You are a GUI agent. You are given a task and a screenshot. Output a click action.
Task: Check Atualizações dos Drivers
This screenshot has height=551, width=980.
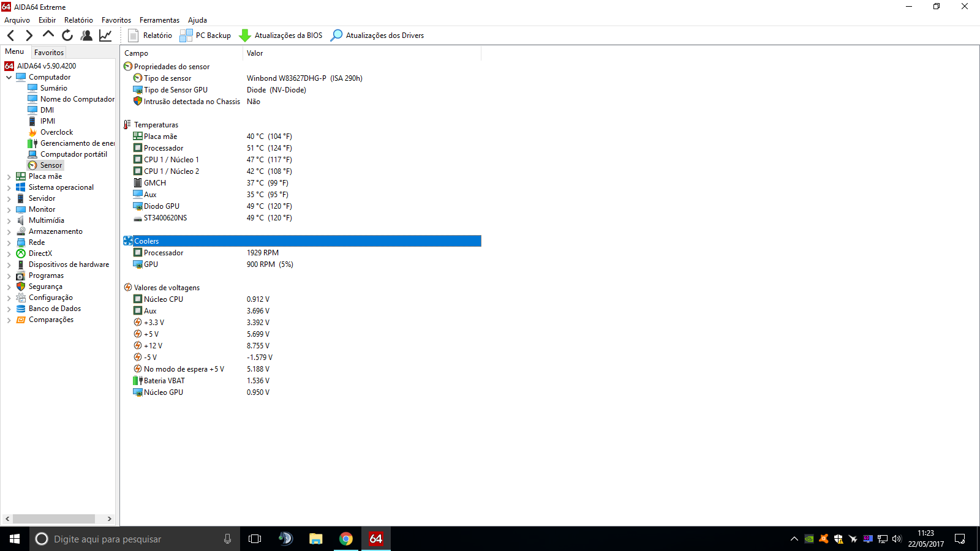[377, 36]
